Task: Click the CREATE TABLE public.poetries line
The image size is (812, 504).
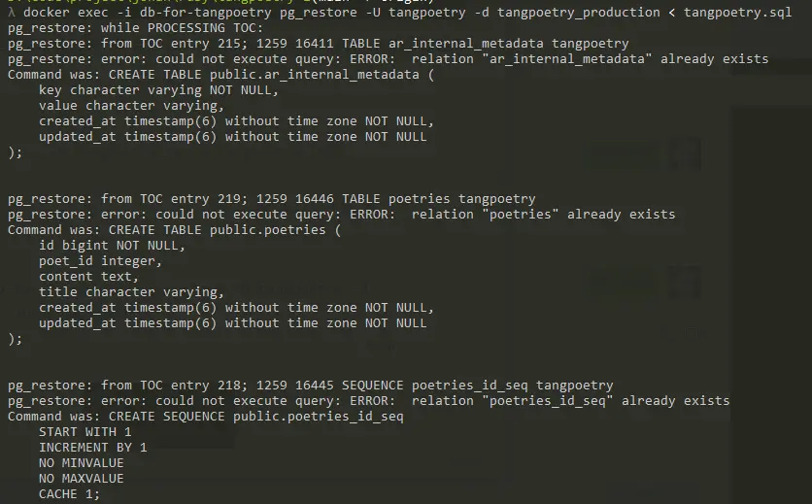Action: coord(175,230)
